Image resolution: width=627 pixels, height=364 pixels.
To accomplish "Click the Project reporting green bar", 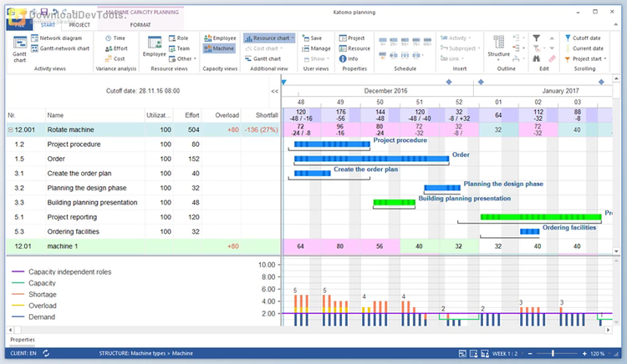I will coord(541,217).
